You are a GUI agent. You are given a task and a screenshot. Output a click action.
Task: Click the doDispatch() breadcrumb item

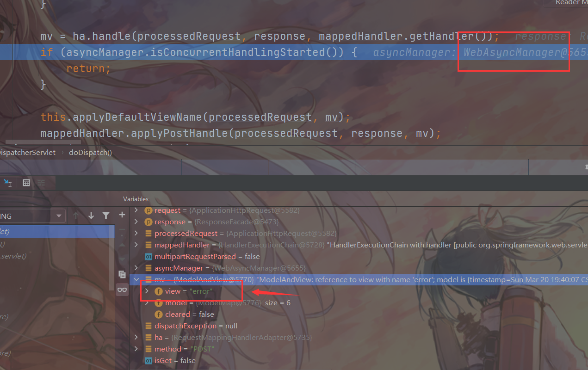(x=90, y=152)
